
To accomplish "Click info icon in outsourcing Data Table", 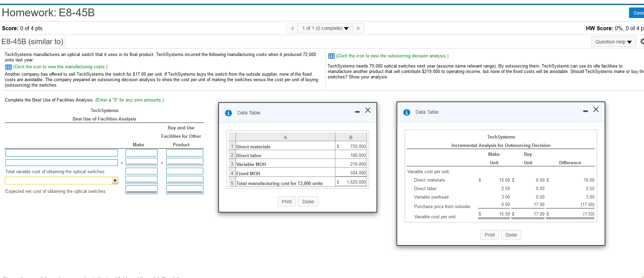I will point(407,112).
